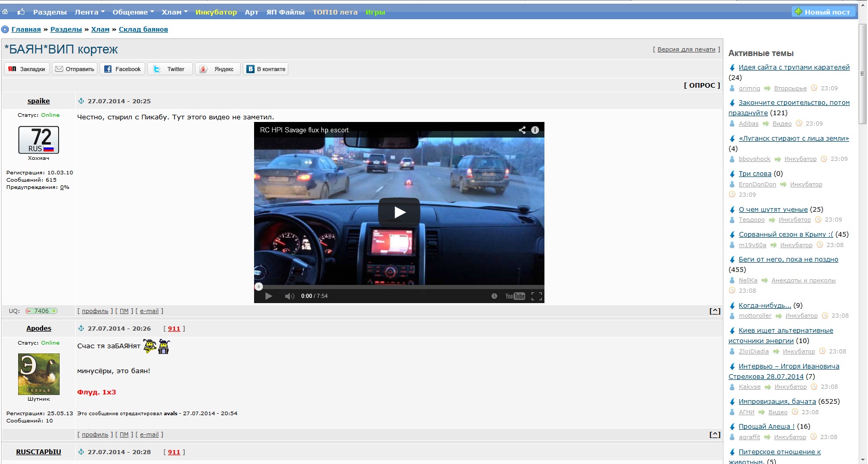Open e-mail link under spaike's post
868x464 pixels.
click(x=149, y=311)
